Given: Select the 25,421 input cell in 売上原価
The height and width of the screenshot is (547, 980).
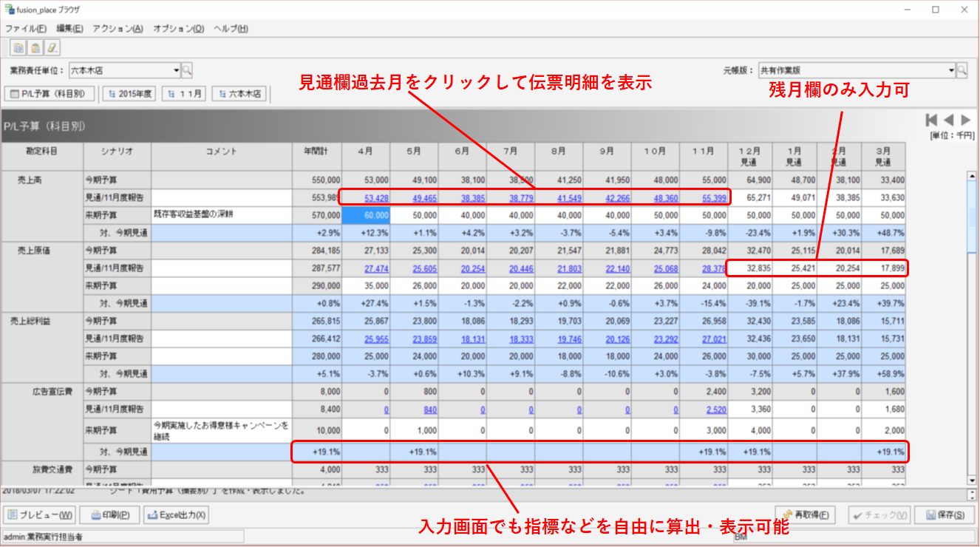Looking at the screenshot, I should (795, 268).
